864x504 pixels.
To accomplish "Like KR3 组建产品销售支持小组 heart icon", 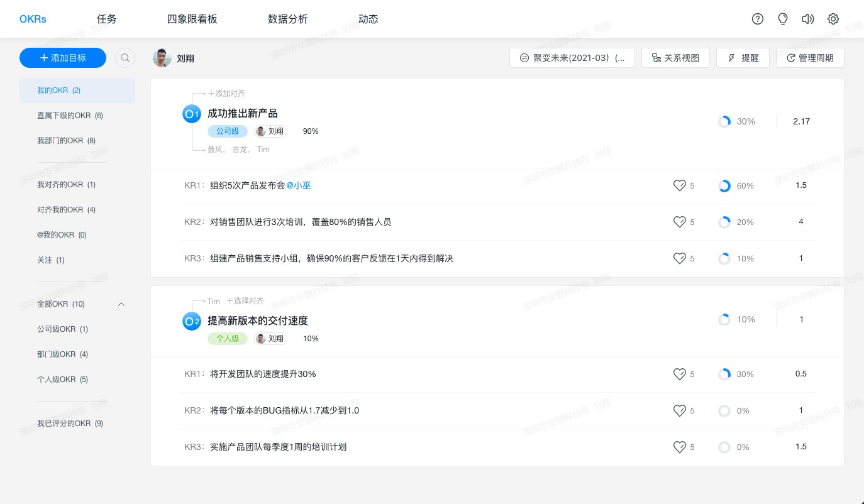I will click(x=679, y=258).
